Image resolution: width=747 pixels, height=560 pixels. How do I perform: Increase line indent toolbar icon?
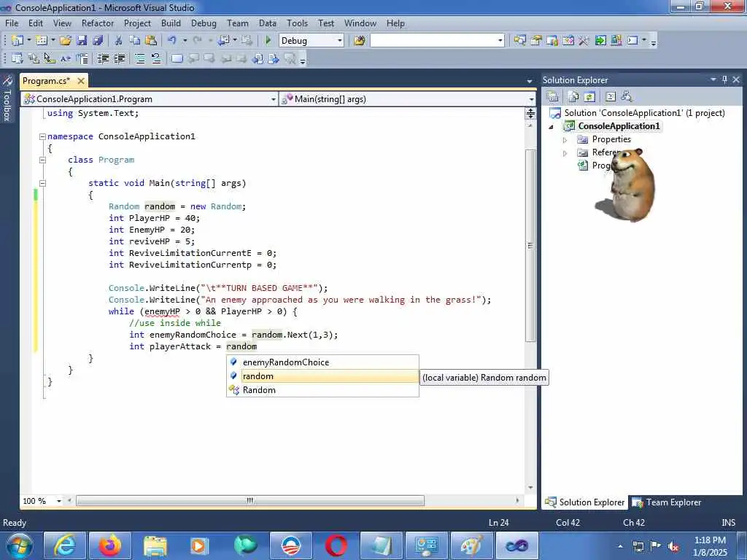click(120, 58)
